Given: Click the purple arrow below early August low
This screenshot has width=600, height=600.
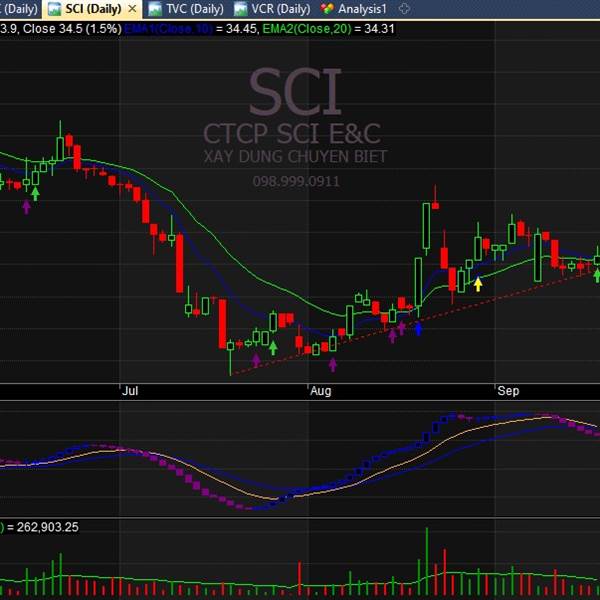Looking at the screenshot, I should click(333, 365).
